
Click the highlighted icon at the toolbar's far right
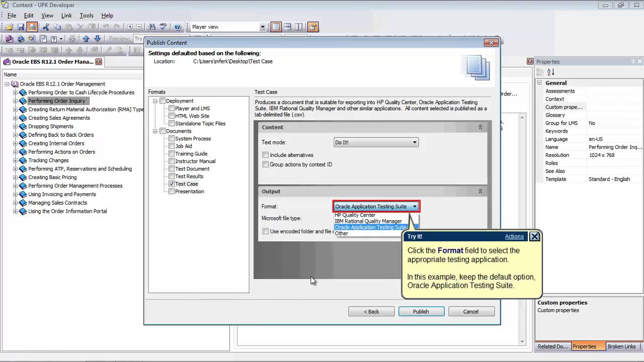(x=313, y=27)
